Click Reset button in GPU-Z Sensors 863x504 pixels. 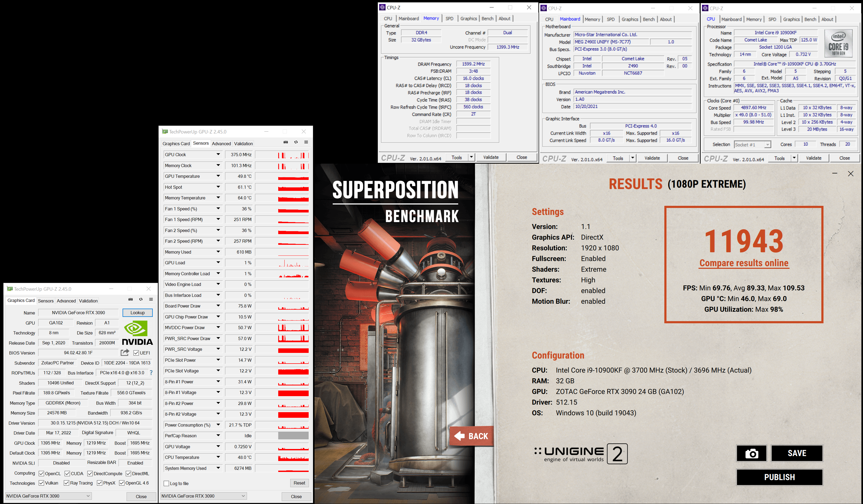(x=299, y=483)
